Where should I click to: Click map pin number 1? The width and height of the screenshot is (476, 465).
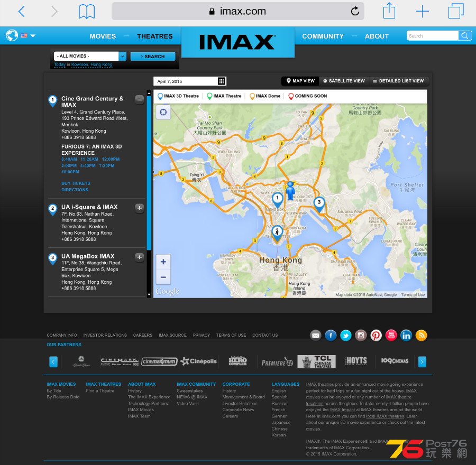pos(277,200)
